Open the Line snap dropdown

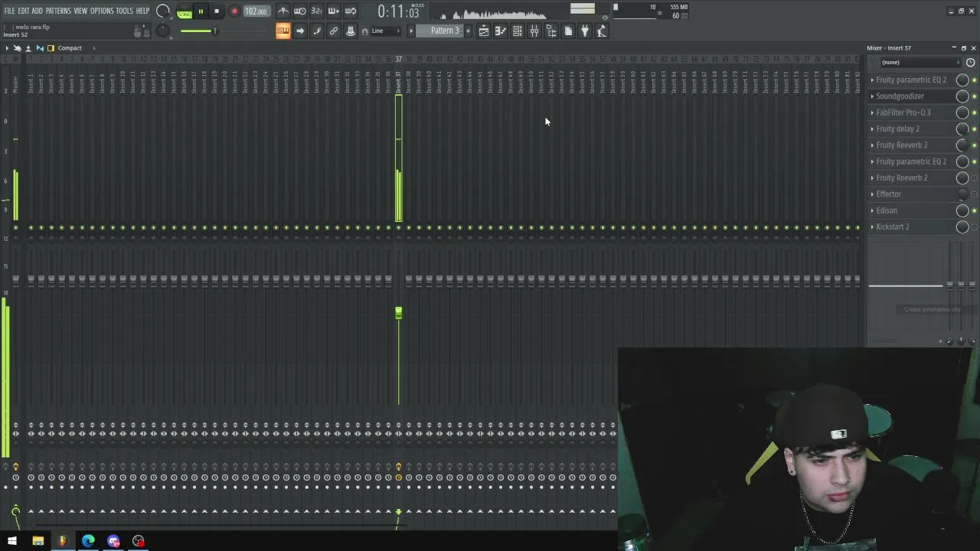tap(387, 31)
